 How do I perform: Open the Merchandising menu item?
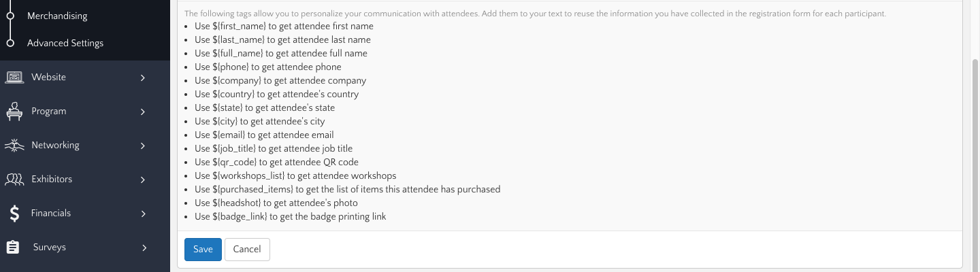click(57, 16)
